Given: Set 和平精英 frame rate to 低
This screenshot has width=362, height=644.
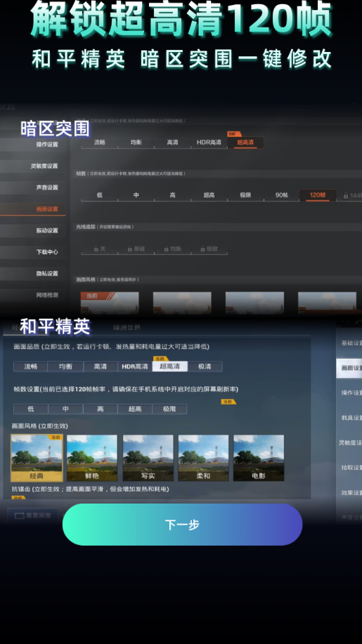Looking at the screenshot, I should click(31, 409).
